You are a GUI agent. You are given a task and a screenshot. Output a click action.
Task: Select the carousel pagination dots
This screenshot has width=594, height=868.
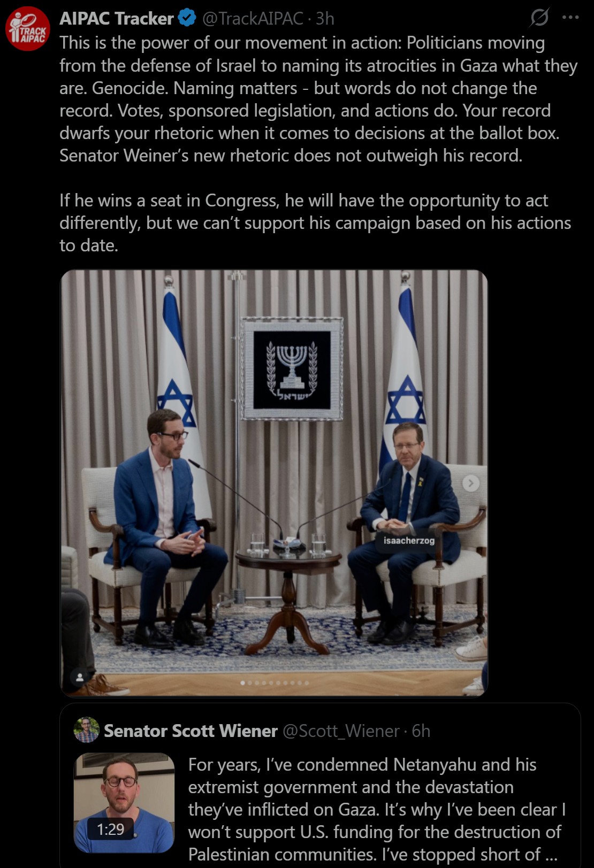275,683
